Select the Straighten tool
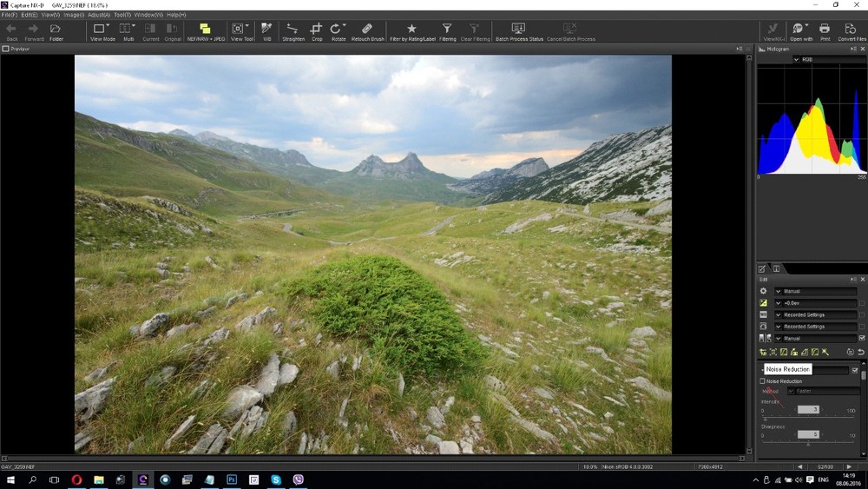Image resolution: width=868 pixels, height=489 pixels. tap(293, 31)
